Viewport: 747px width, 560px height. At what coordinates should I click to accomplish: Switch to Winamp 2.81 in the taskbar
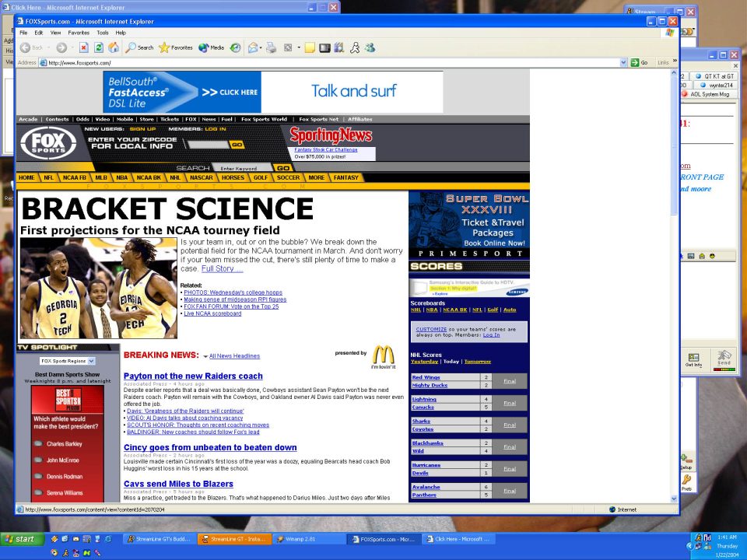tap(309, 539)
